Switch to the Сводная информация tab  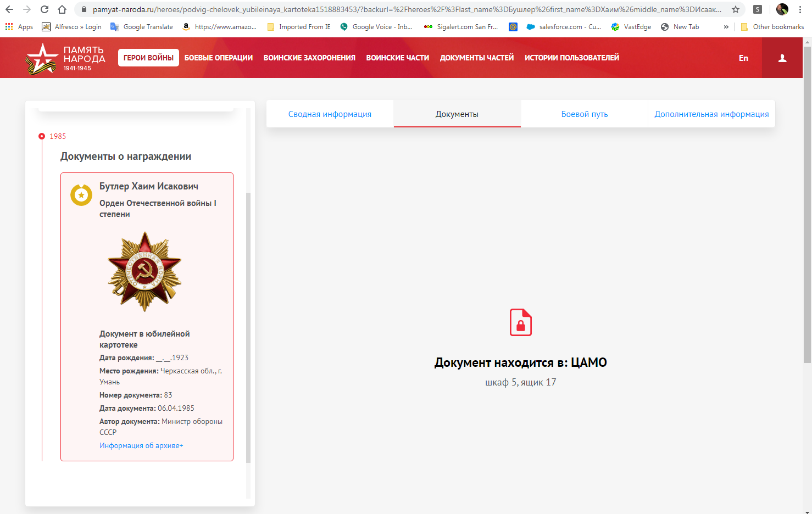330,114
